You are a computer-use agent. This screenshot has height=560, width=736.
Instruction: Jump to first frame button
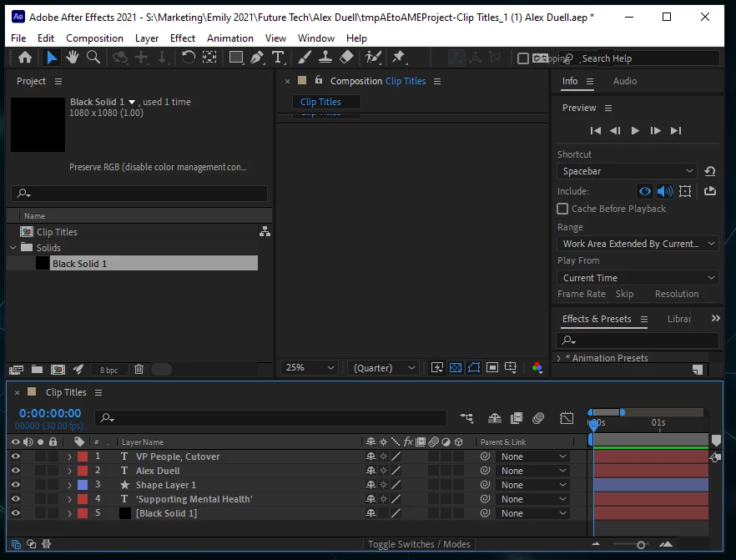pos(595,130)
